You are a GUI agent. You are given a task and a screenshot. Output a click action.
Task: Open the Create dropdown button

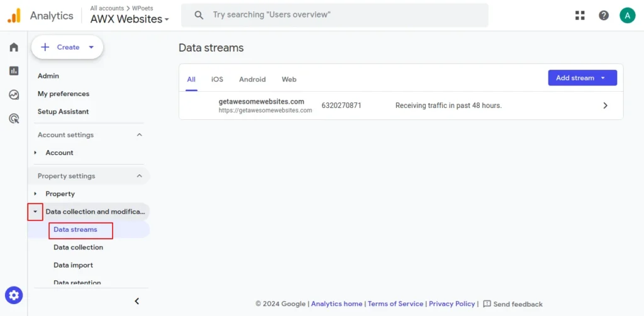[x=67, y=47]
